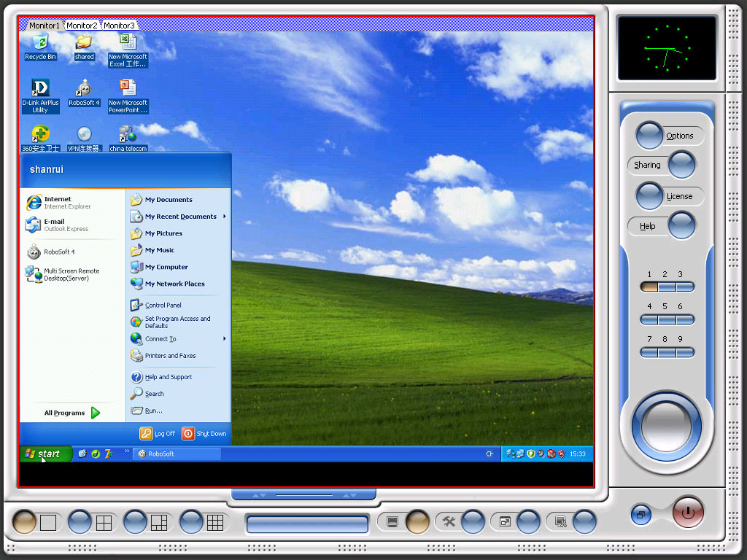Viewport: 747px width, 560px height.
Task: Expand the quick launch overflow chevron
Action: pos(127,451)
